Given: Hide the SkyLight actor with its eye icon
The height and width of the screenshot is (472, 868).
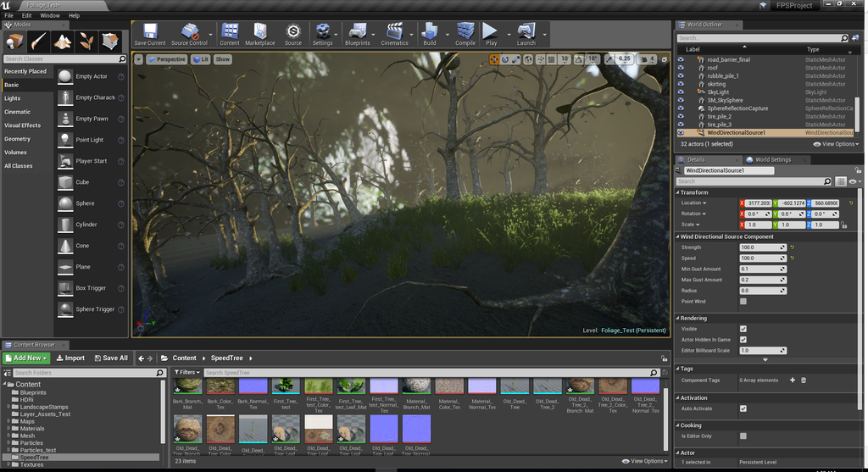Looking at the screenshot, I should click(681, 92).
